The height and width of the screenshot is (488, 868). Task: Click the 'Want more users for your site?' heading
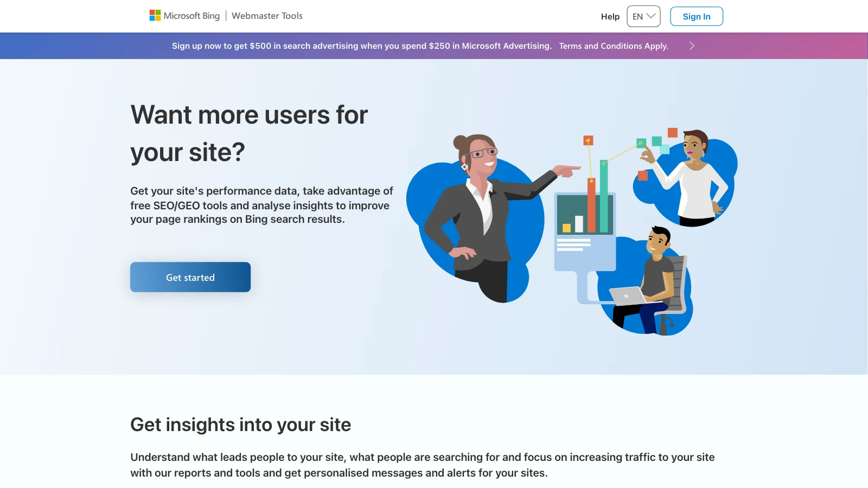pos(249,133)
